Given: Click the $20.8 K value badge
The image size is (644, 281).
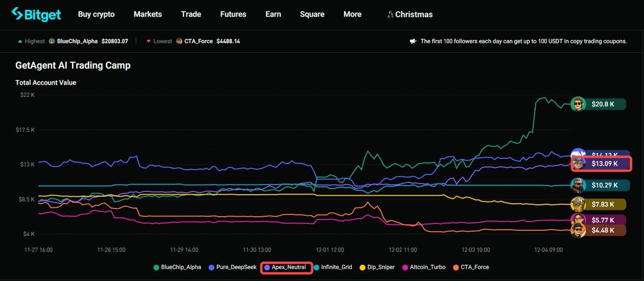Looking at the screenshot, I should tap(605, 104).
